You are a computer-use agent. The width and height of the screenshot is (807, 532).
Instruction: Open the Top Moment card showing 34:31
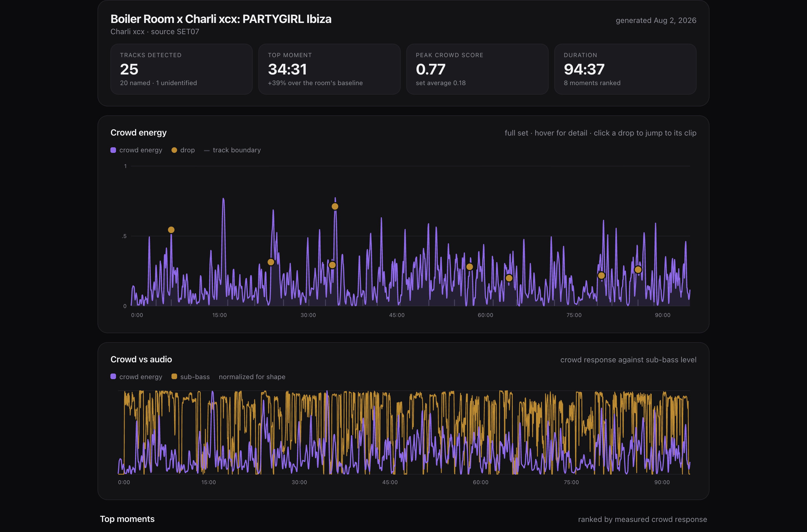(x=329, y=69)
